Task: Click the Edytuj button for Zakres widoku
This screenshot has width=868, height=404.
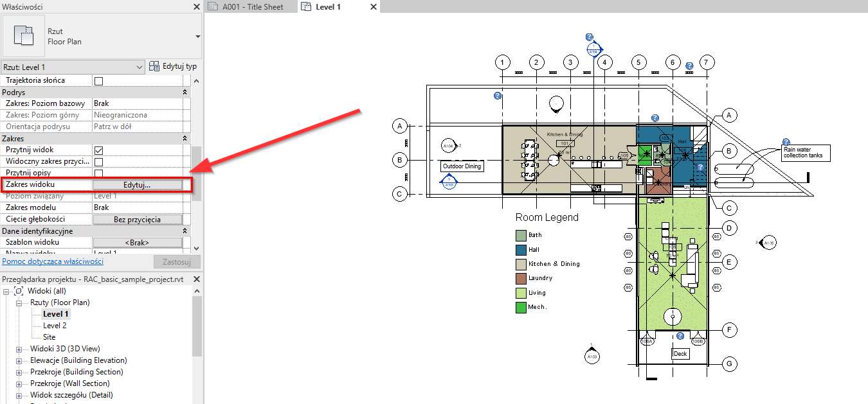Action: point(138,184)
